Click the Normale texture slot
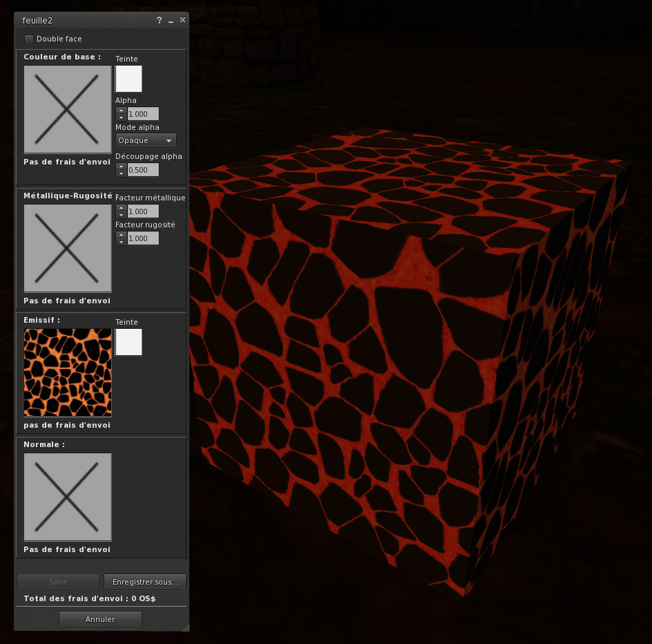The height and width of the screenshot is (644, 652). coord(67,497)
